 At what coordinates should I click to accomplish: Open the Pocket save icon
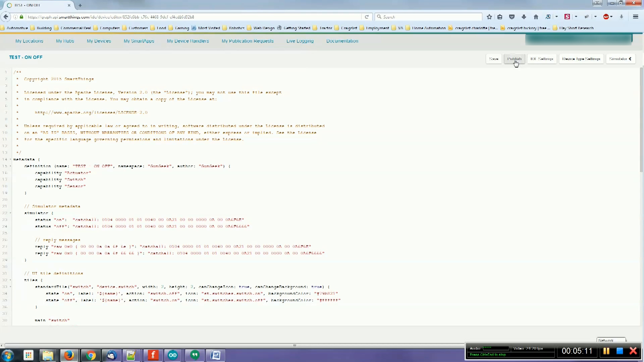coord(512,17)
